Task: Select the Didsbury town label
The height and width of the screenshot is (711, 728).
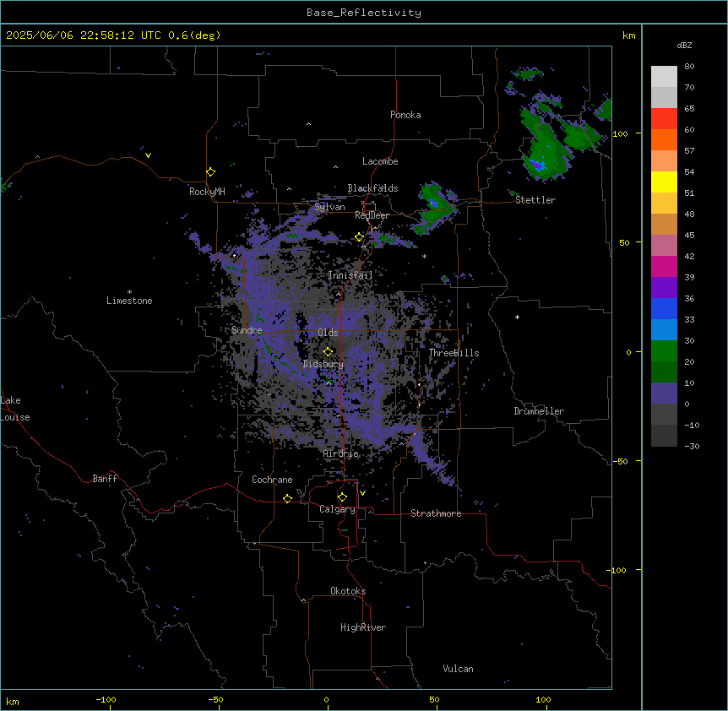Action: point(323,364)
